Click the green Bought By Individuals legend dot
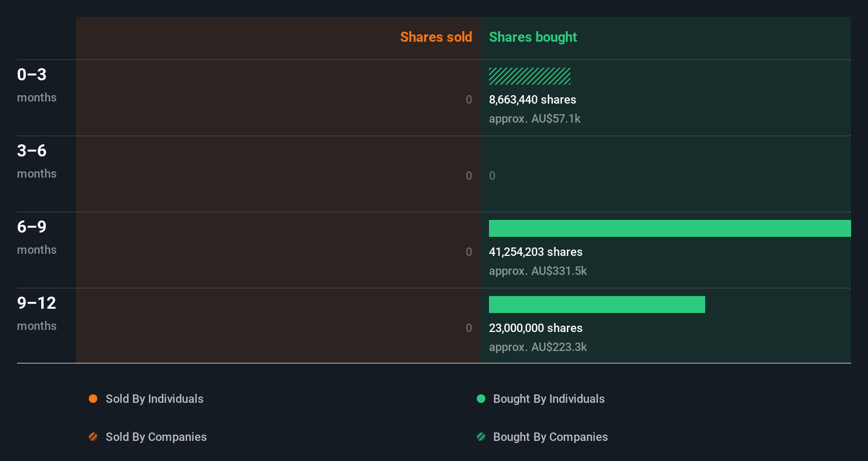Screen dimensions: 868x461 481,399
